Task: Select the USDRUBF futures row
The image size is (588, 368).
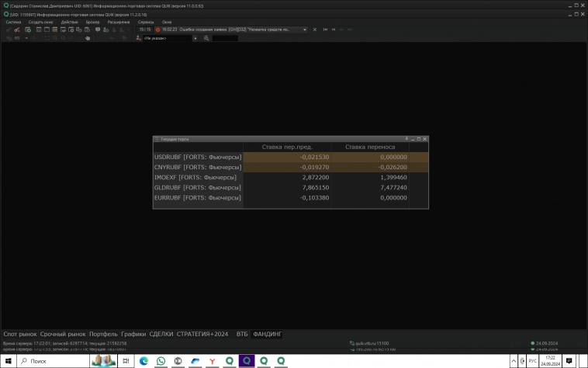Action: [199, 157]
